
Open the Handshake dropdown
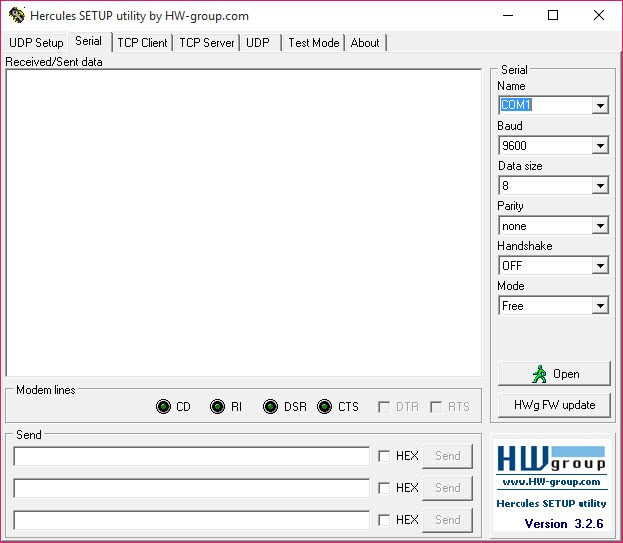click(600, 265)
